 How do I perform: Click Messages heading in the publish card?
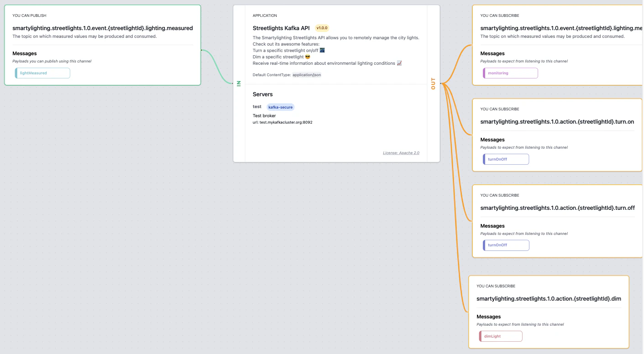[25, 53]
